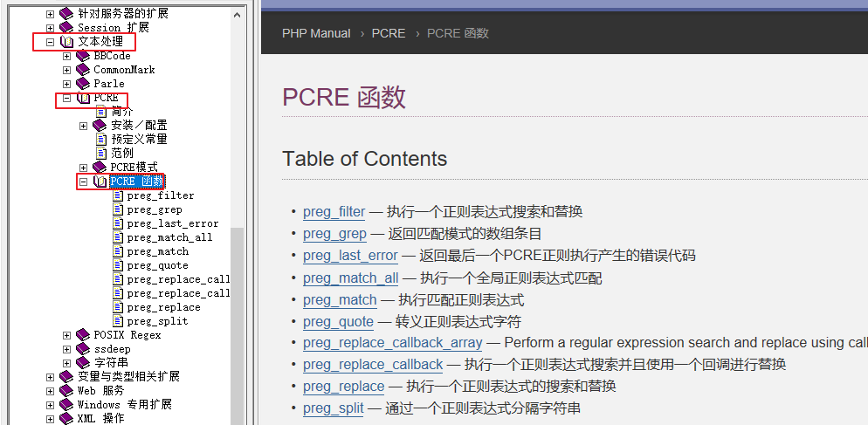Open preg_replace_callback_array link in Table of Contents
868x425 pixels.
392,343
